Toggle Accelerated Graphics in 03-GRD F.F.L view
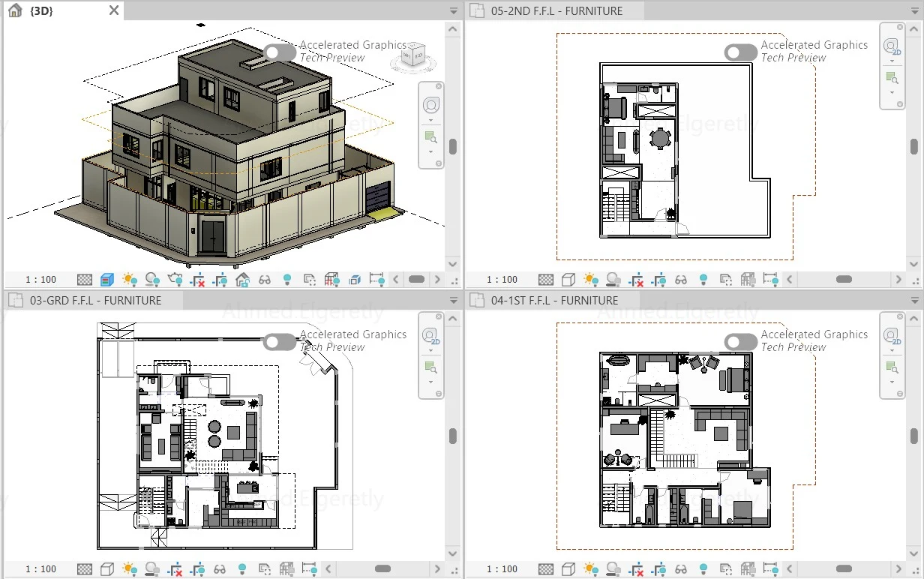The width and height of the screenshot is (924, 579). tap(280, 342)
